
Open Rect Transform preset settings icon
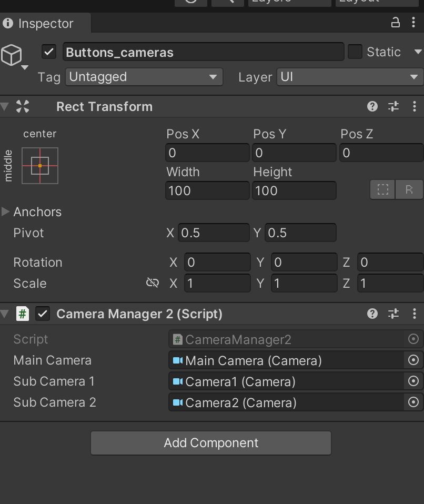point(393,107)
